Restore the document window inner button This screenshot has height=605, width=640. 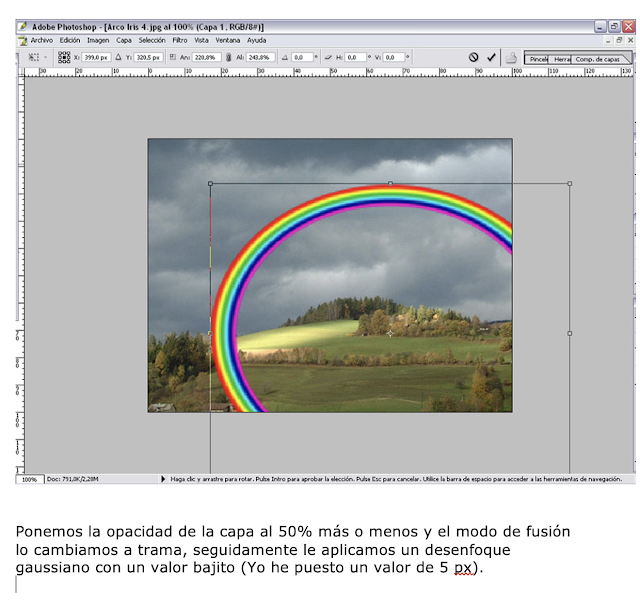pos(619,40)
